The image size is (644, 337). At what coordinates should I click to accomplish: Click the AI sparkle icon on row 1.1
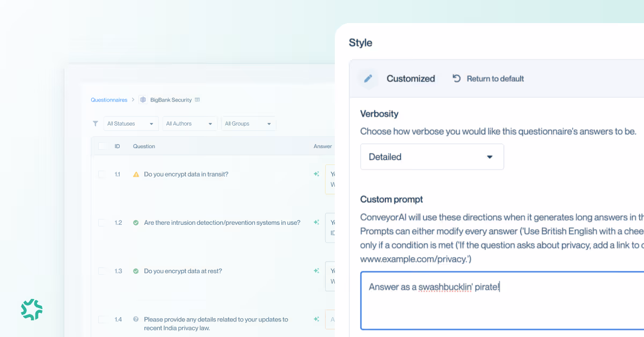[x=317, y=174]
